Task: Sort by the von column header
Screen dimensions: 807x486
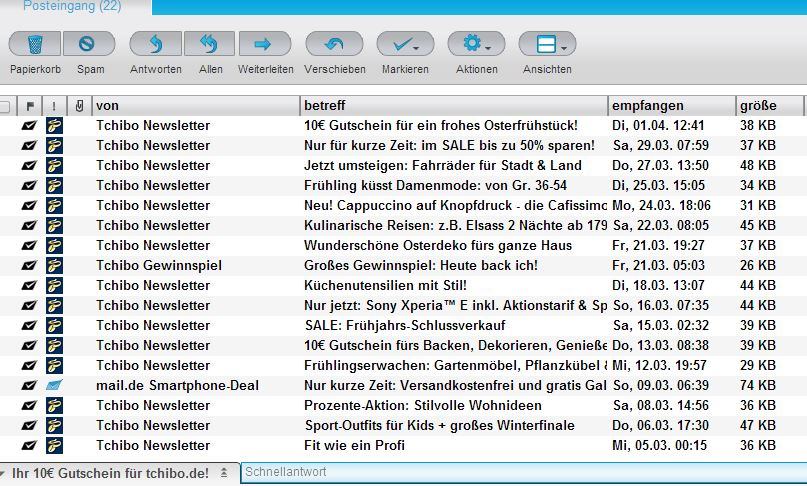Action: tap(196, 106)
